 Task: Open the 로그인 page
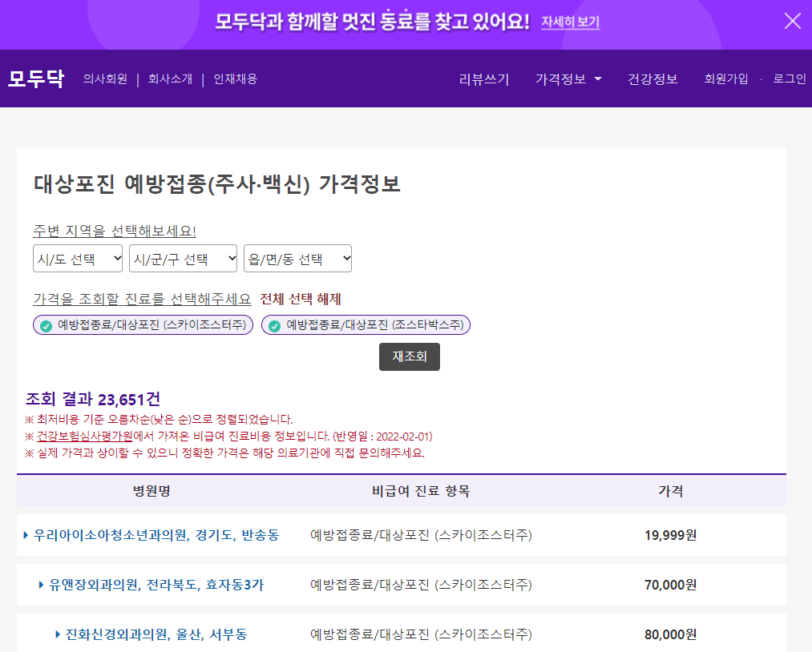tap(790, 78)
